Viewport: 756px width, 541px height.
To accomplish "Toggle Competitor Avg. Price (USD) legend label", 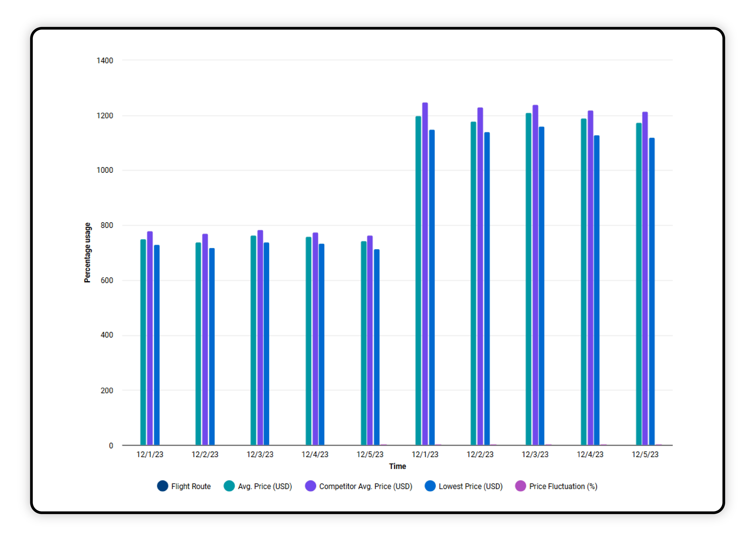I will coord(366,486).
